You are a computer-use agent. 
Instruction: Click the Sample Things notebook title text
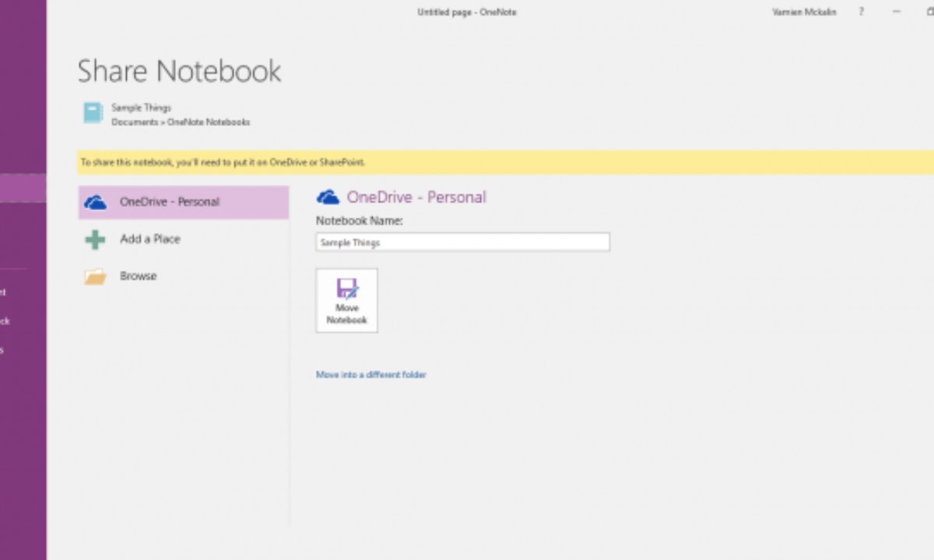(x=142, y=108)
